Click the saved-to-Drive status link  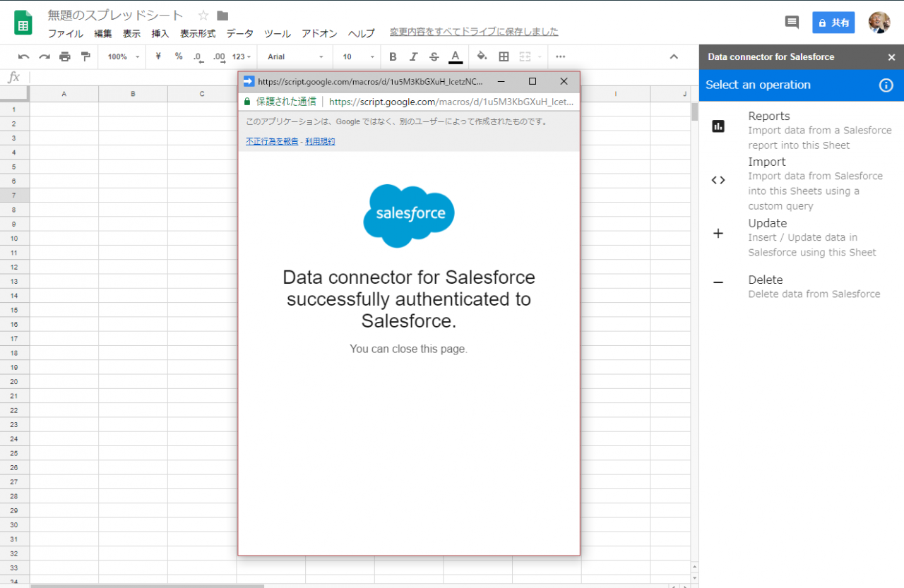(474, 32)
